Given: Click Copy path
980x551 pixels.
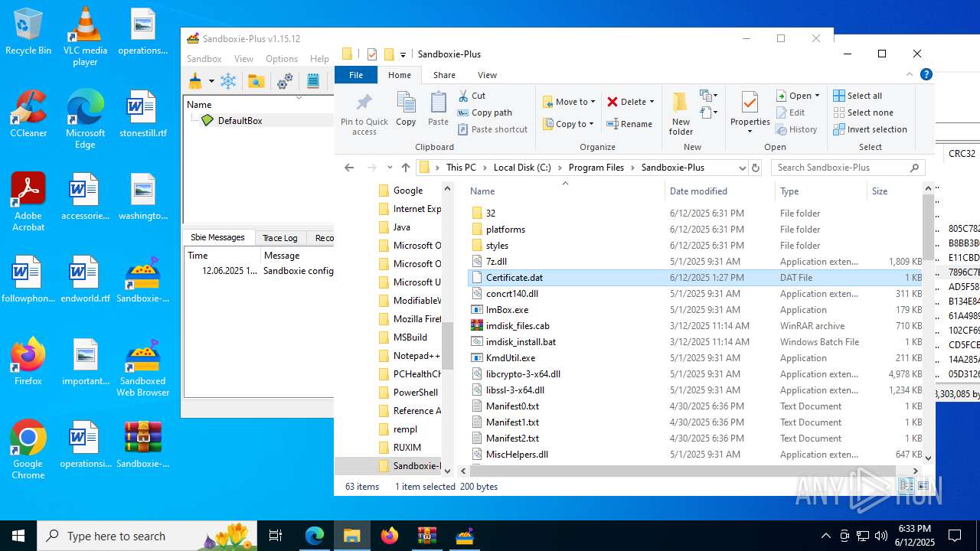Looking at the screenshot, I should tap(485, 112).
